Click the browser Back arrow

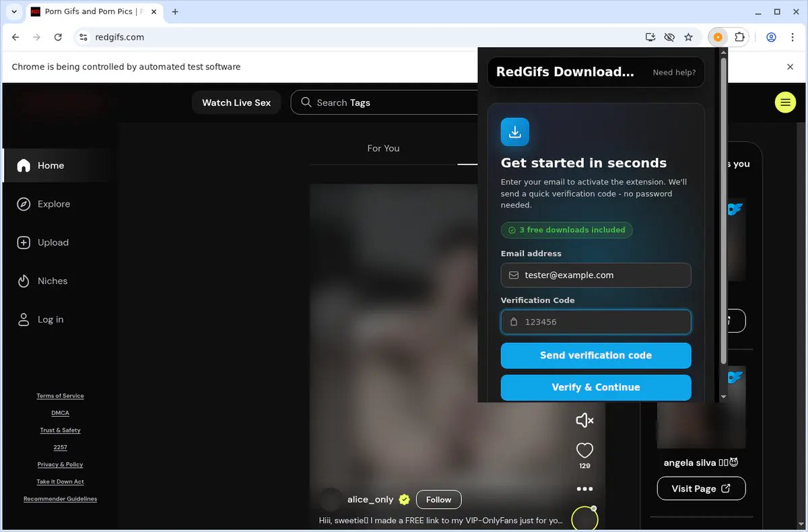point(16,37)
